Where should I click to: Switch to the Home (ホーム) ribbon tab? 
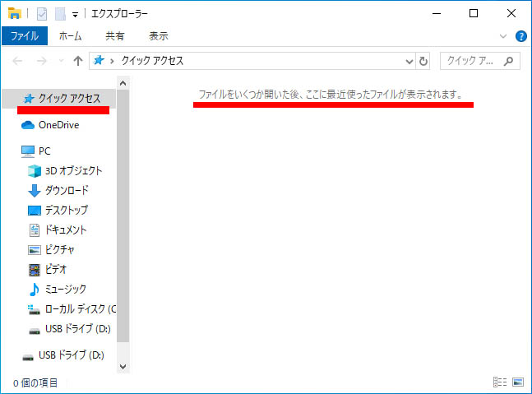(x=70, y=35)
